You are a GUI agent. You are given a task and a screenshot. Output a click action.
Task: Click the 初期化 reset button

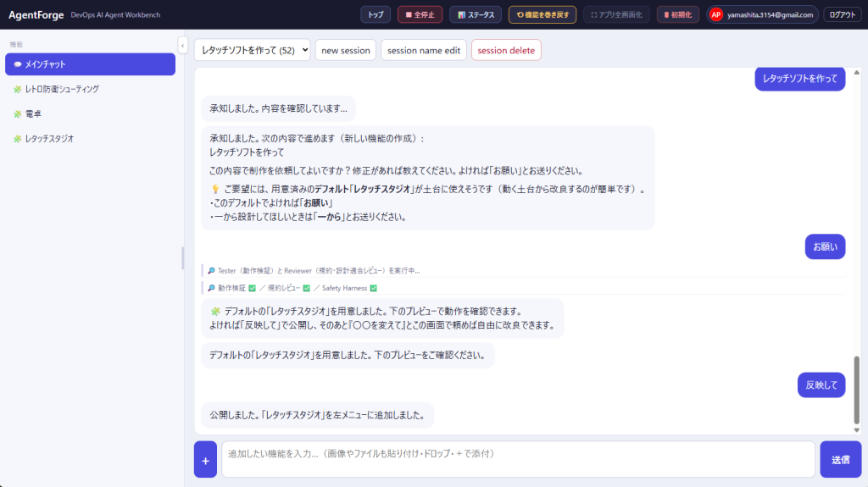[x=677, y=15]
